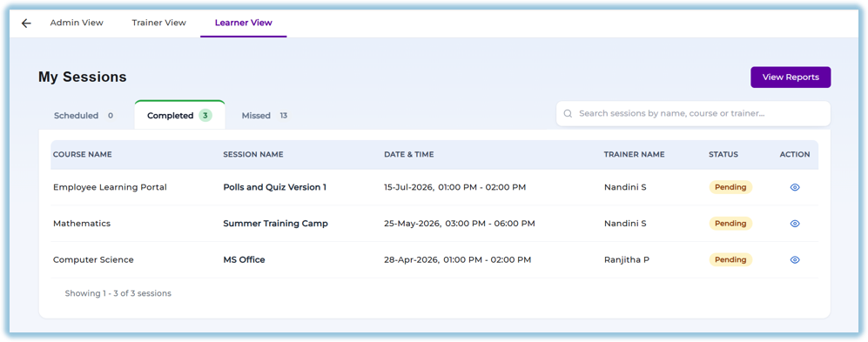
Task: Click the Completed count badge 3
Action: [x=205, y=116]
